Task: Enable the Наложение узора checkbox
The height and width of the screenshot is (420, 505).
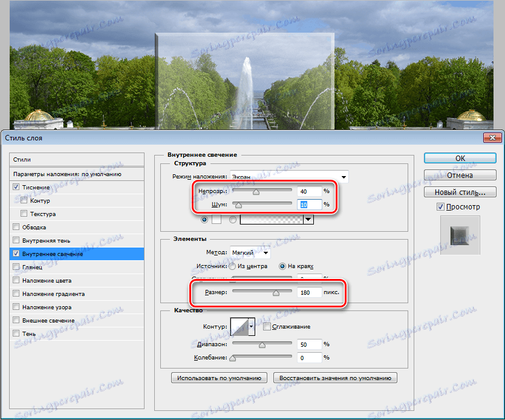Action: click(x=16, y=307)
